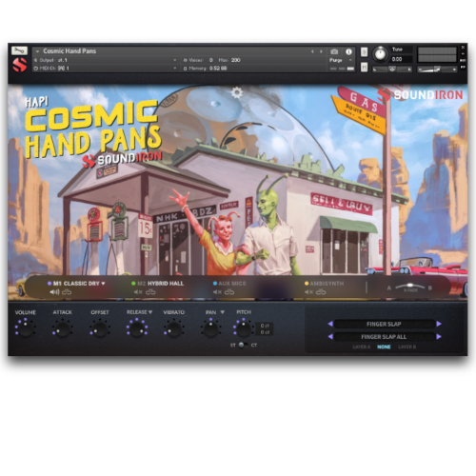476x476 pixels.
Task: Go to the previous instrument with the left arrow
Action: (x=312, y=51)
